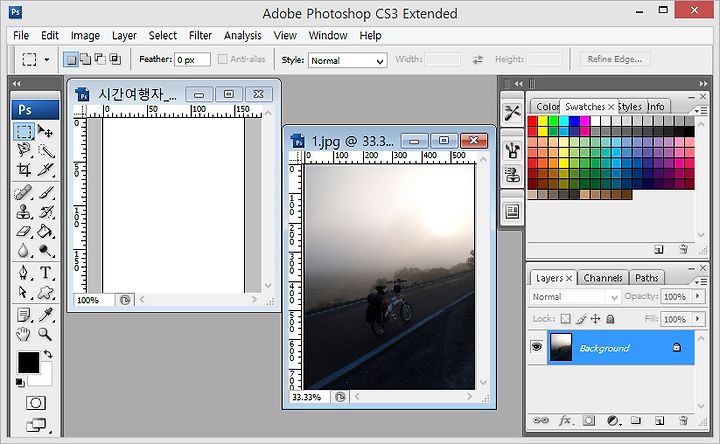
Task: Select the Magic Wand tool
Action: point(45,150)
